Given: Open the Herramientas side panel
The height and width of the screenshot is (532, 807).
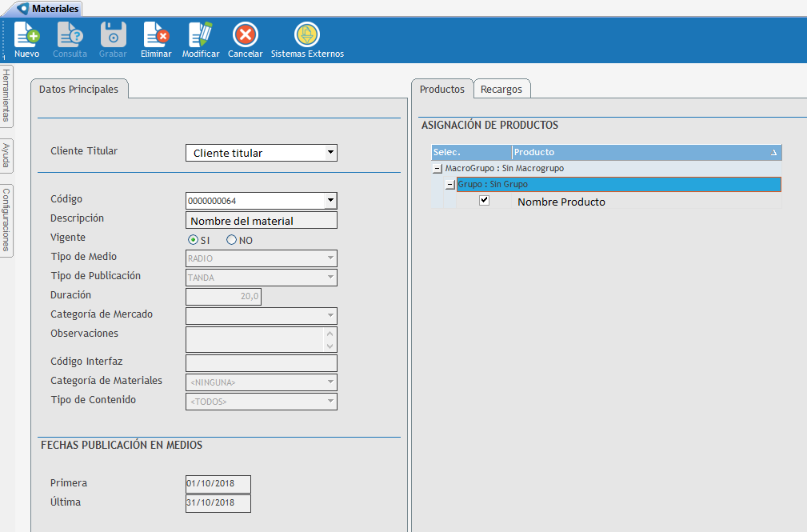Looking at the screenshot, I should pos(6,95).
